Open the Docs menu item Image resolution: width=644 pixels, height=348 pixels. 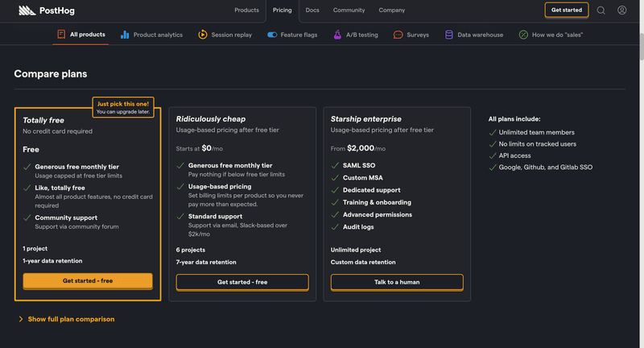pyautogui.click(x=312, y=10)
